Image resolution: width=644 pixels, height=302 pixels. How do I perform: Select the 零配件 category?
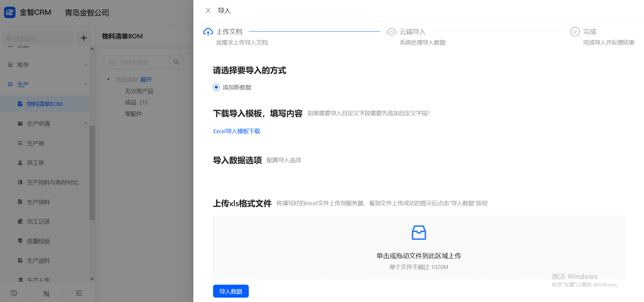pos(133,114)
